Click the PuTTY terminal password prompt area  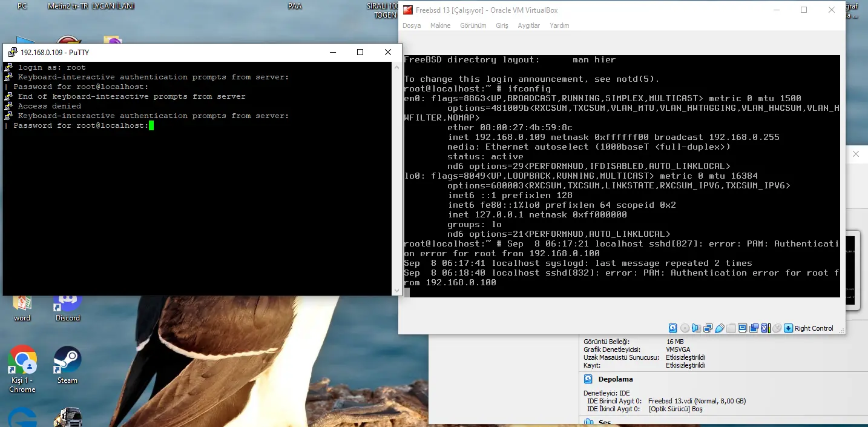point(151,126)
